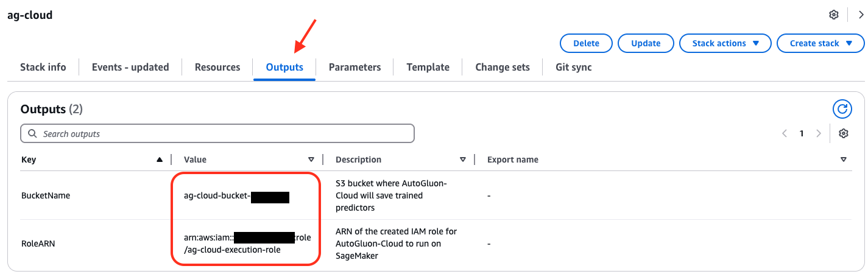Focus the Search outputs field

(217, 133)
